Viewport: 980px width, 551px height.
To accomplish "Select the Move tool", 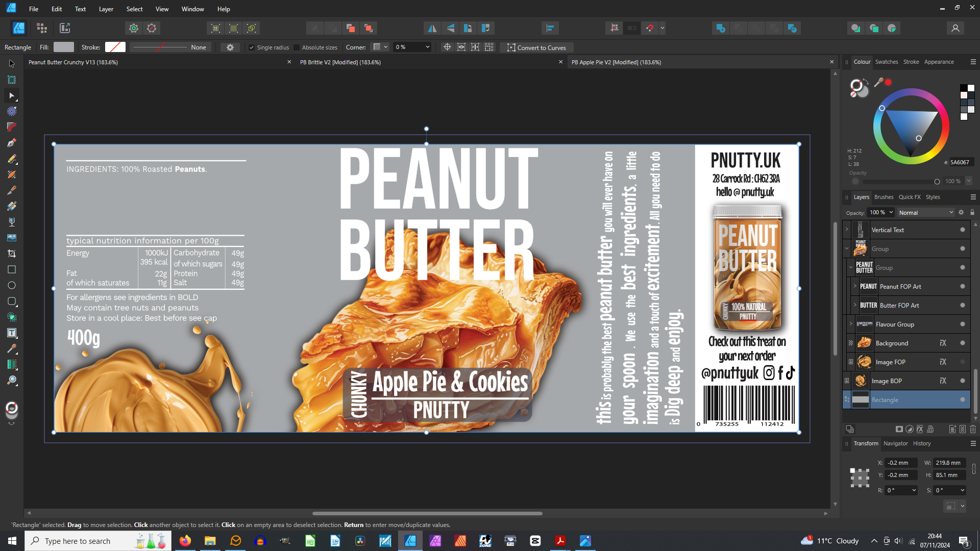I will [x=12, y=64].
